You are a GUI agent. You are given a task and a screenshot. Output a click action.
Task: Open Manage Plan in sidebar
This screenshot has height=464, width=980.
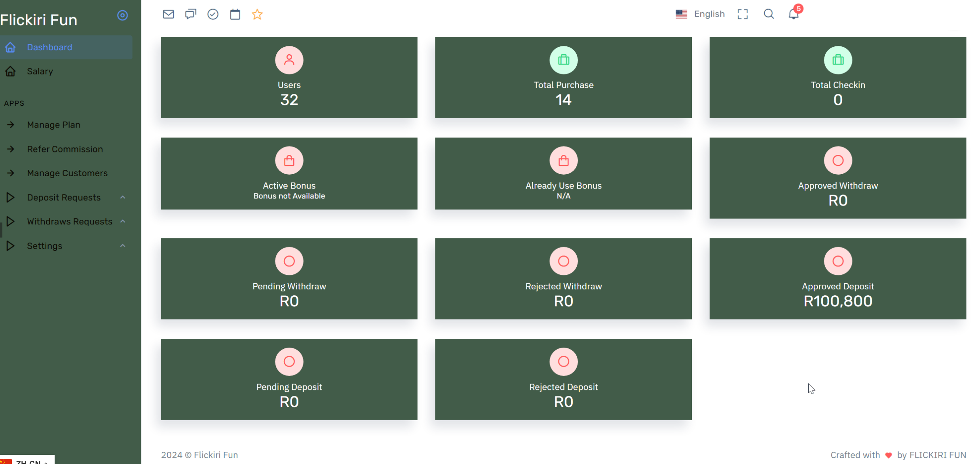click(53, 125)
